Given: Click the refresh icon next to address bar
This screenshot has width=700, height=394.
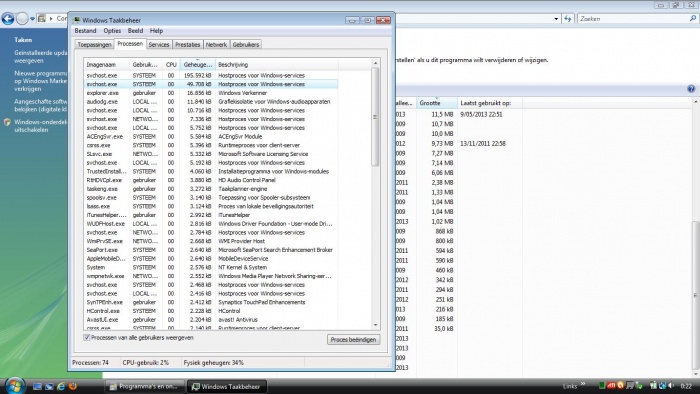Looking at the screenshot, I should coord(567,19).
